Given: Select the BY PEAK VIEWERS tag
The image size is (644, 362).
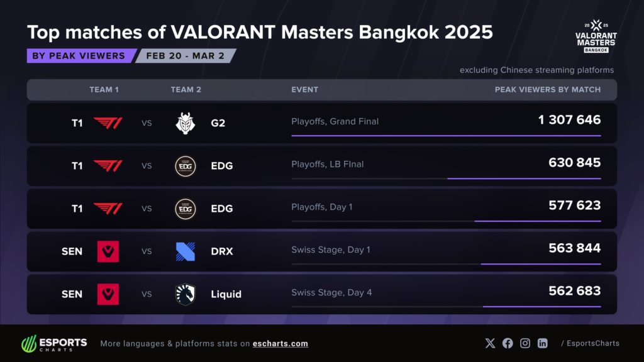Looking at the screenshot, I should coord(81,56).
